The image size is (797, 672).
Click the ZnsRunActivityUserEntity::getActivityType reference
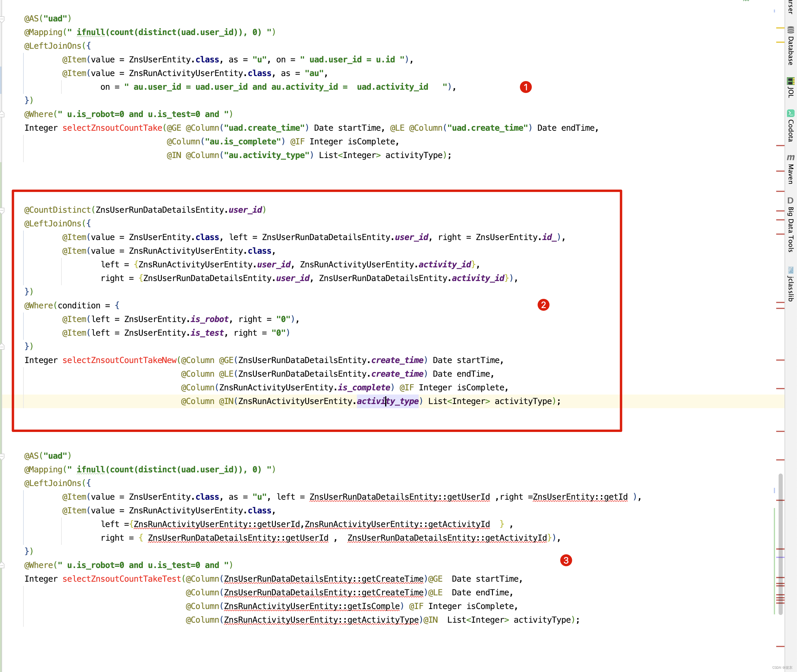point(321,620)
